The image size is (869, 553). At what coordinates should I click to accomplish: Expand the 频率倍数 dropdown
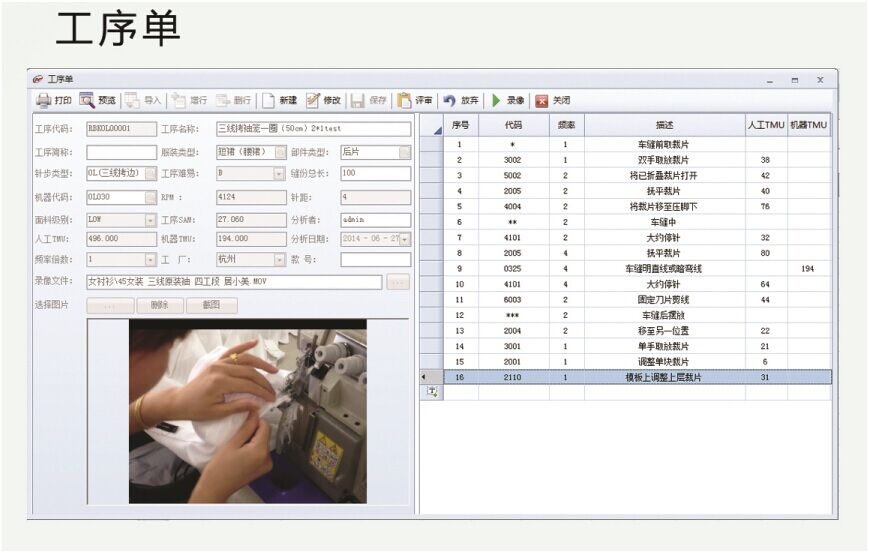[151, 260]
